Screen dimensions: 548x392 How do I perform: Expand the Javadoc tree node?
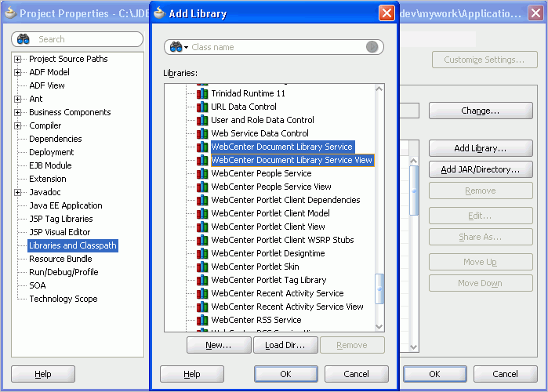(x=17, y=193)
